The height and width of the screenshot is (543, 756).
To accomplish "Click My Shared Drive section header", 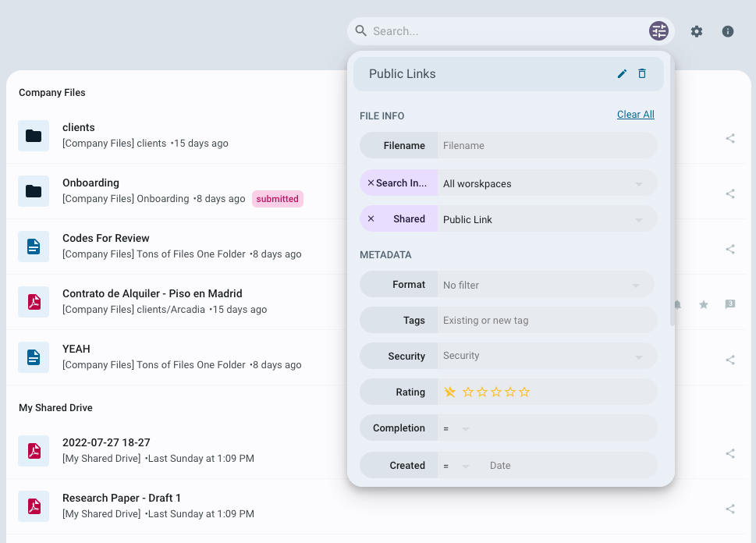I will tap(55, 408).
